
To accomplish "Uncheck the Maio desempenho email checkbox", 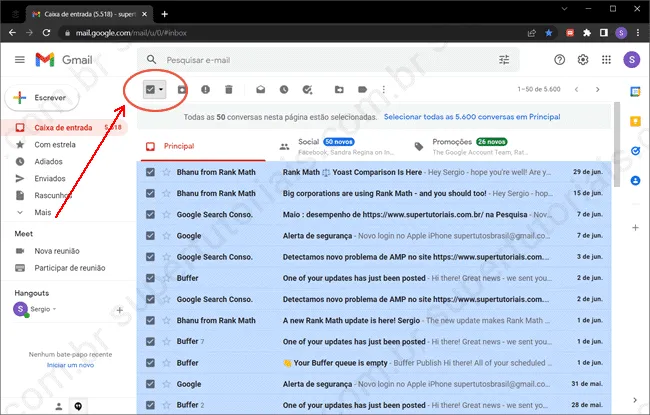I will click(150, 214).
